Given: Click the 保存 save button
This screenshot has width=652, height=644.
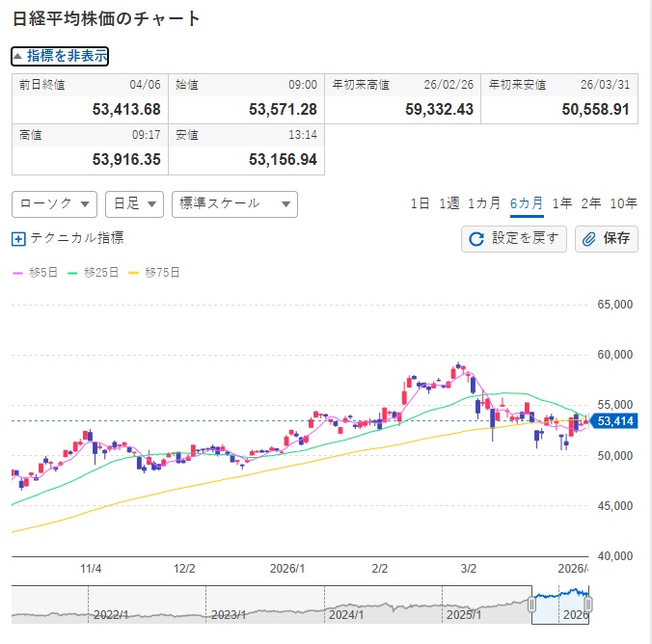Looking at the screenshot, I should 607,239.
